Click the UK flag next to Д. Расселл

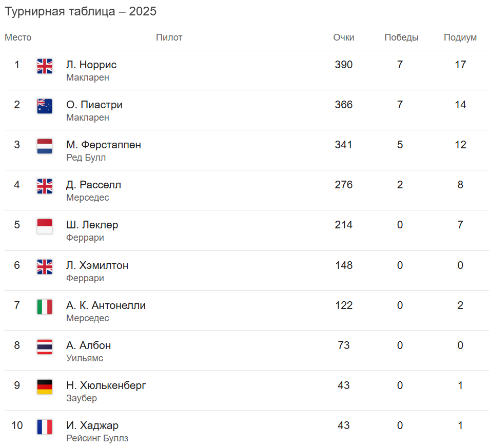pyautogui.click(x=45, y=186)
